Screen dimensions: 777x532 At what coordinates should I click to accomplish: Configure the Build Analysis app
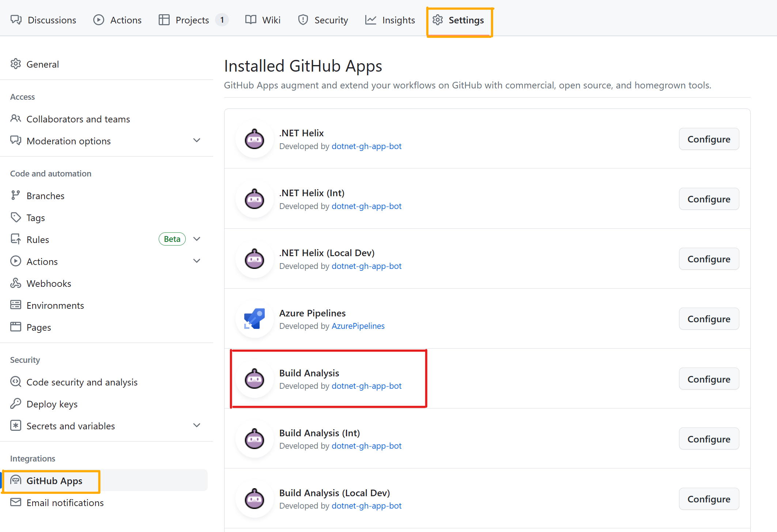tap(709, 379)
